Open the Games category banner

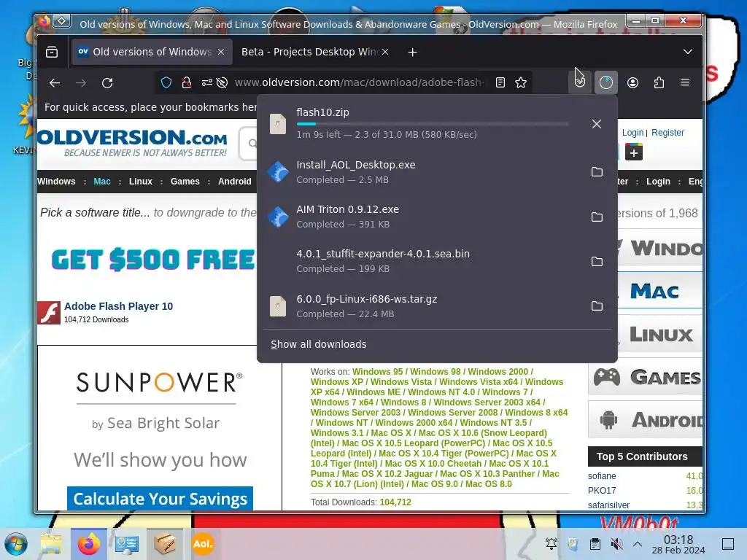(x=646, y=377)
